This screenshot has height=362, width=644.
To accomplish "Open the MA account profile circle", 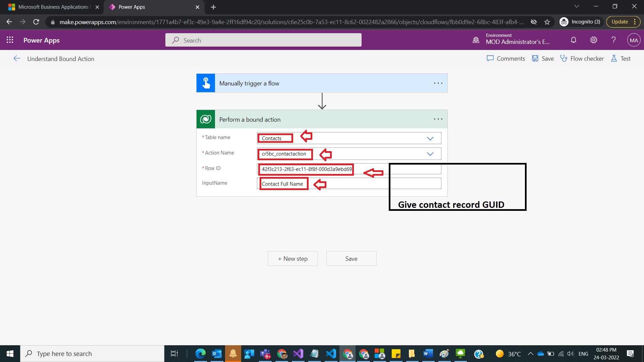I will (x=634, y=40).
